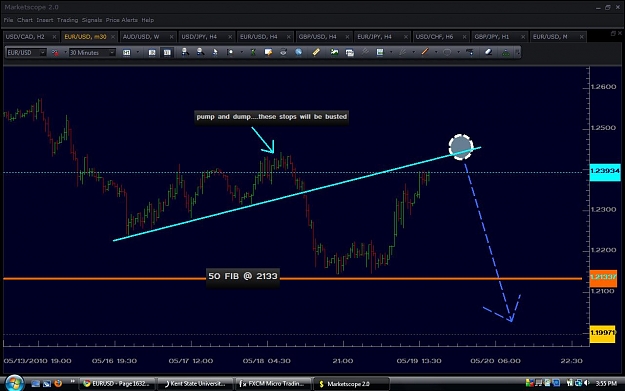The image size is (625, 391).
Task: Open FXCM Micro Trading taskbar window
Action: coord(273,384)
